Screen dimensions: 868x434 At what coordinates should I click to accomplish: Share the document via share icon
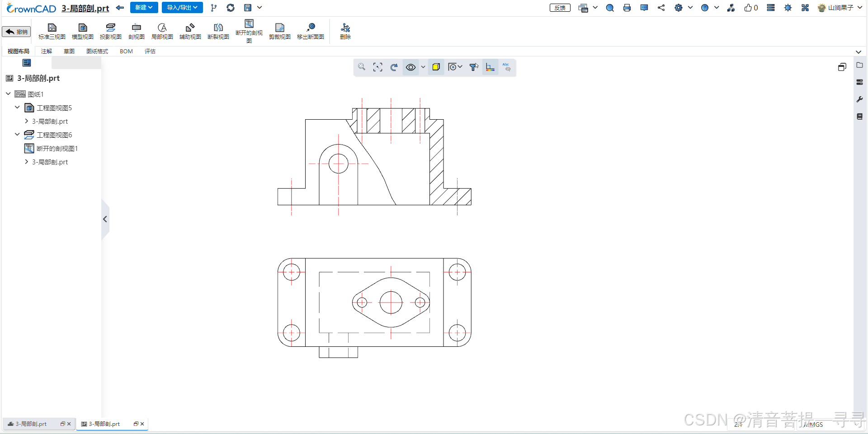click(x=661, y=8)
